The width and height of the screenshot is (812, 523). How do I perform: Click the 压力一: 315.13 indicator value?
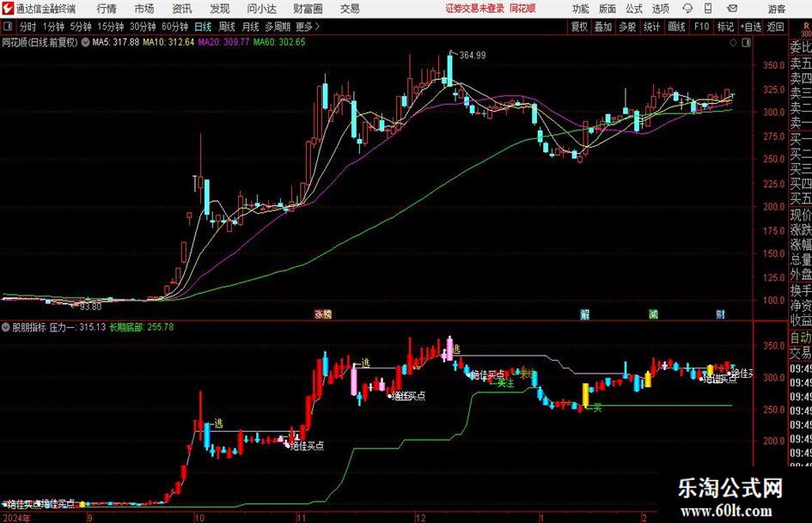click(x=77, y=327)
